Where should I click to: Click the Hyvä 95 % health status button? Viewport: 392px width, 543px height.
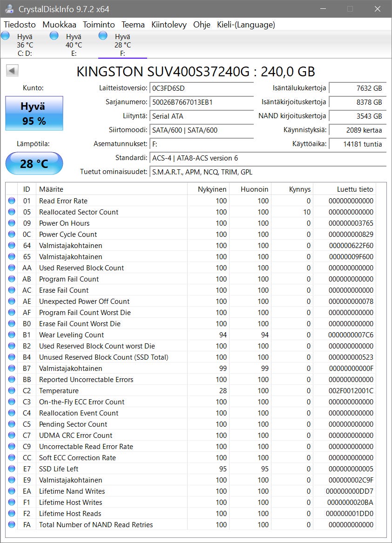click(34, 113)
